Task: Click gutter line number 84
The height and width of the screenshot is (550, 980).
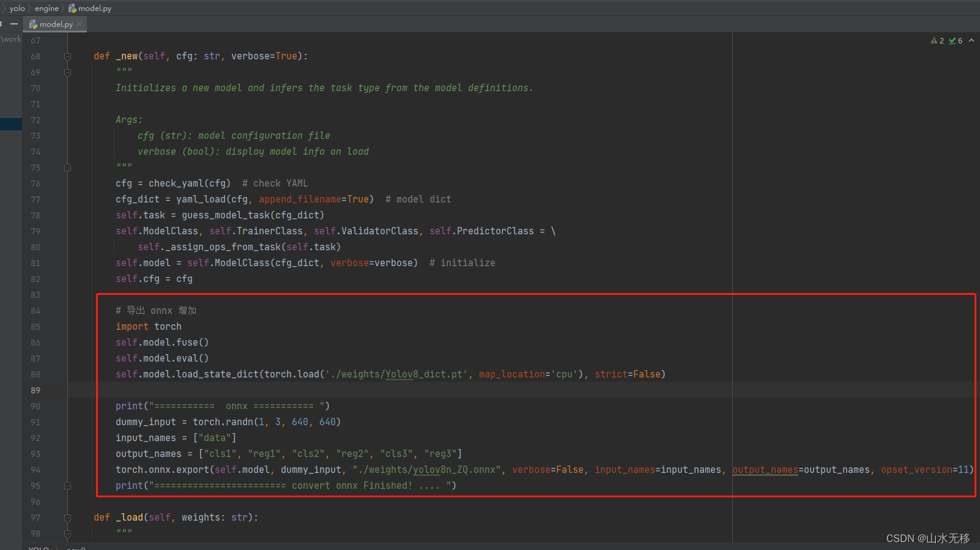Action: click(35, 311)
